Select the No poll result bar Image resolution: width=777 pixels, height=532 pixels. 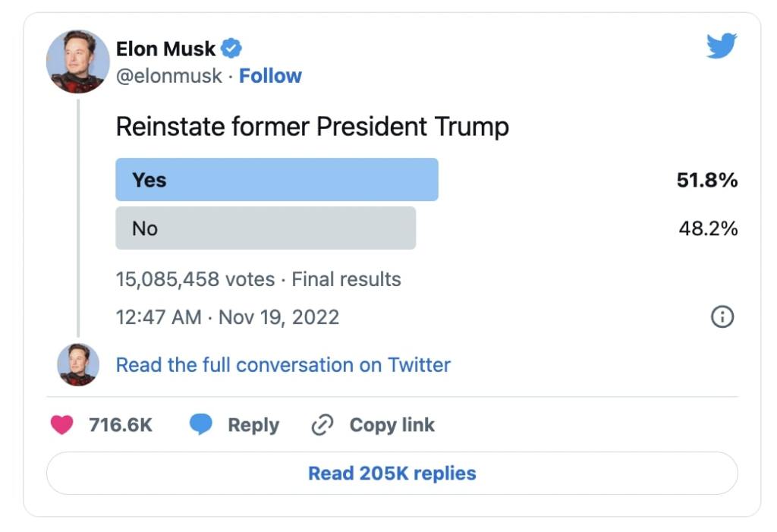pos(265,228)
